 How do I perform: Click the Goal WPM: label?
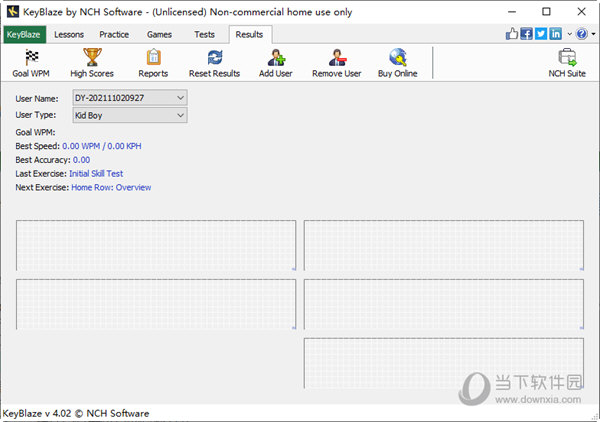(35, 132)
